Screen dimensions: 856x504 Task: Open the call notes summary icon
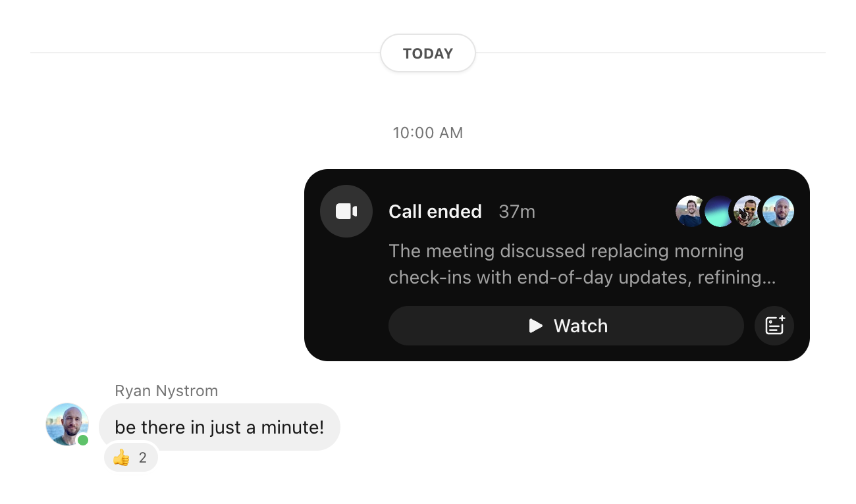[x=774, y=326]
